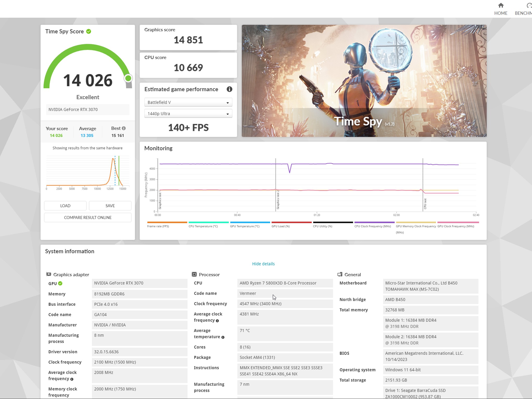Click the Driver version 32.0.15.6636 value
This screenshot has height=399, width=532.
pos(139,352)
